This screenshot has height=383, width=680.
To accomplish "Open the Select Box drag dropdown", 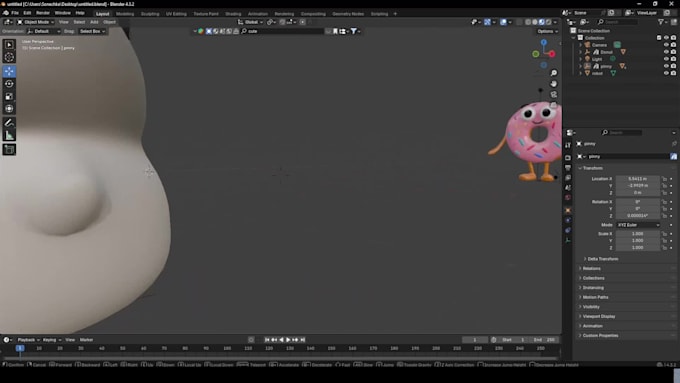I will (x=92, y=31).
